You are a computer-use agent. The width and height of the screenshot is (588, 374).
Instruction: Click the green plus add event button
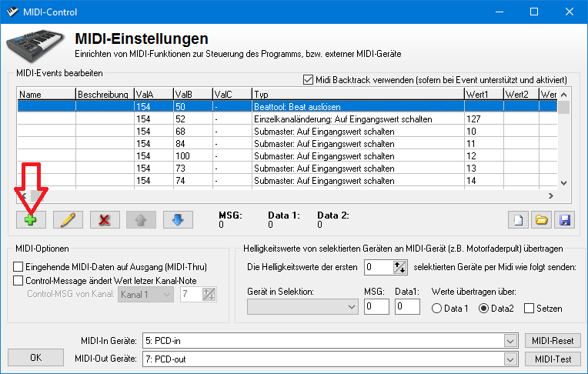[x=31, y=219]
